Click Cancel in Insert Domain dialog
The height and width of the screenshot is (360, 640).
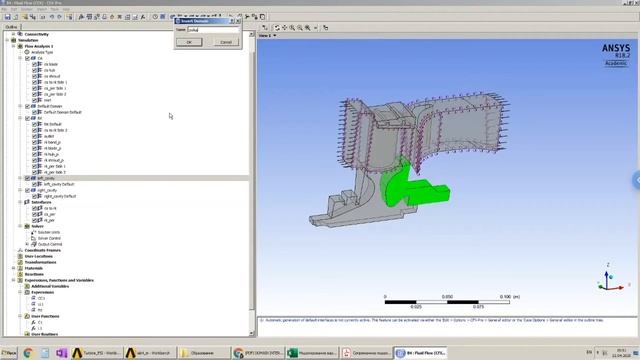point(226,42)
